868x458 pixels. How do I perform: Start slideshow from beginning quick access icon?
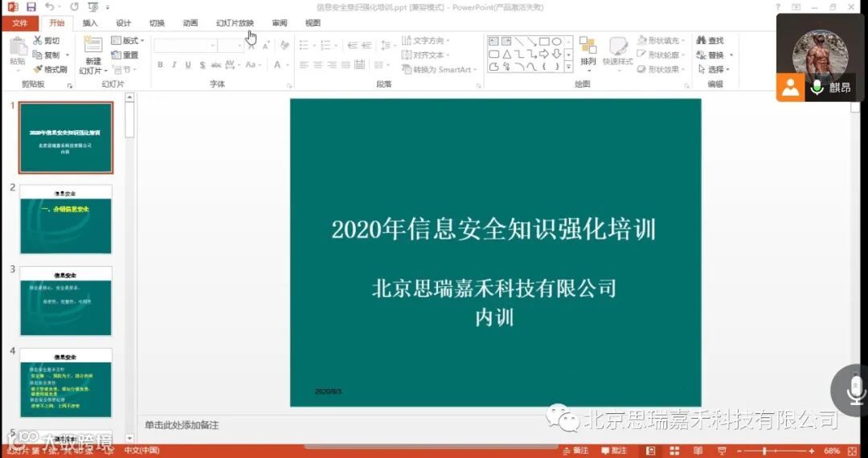click(93, 7)
